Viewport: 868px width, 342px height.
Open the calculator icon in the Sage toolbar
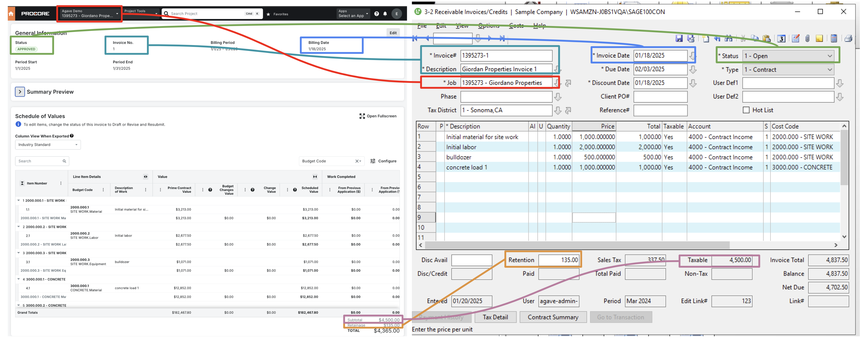point(834,39)
